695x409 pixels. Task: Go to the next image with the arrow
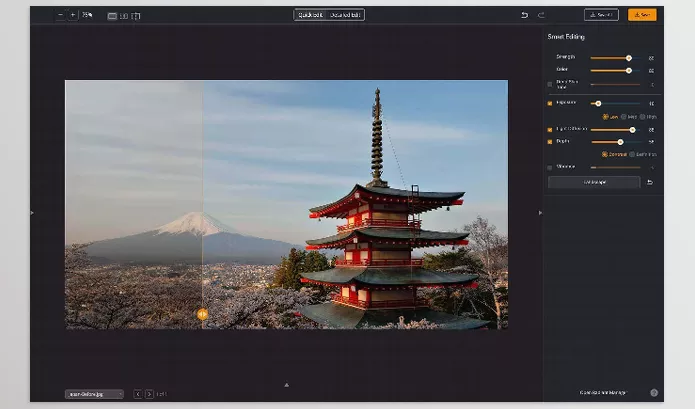tap(149, 394)
